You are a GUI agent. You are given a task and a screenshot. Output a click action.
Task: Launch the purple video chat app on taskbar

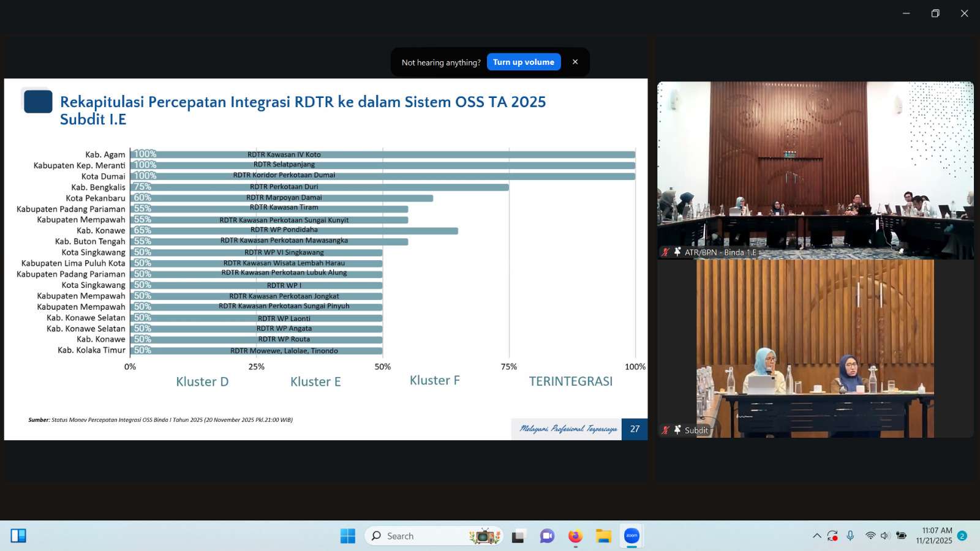coord(547,536)
